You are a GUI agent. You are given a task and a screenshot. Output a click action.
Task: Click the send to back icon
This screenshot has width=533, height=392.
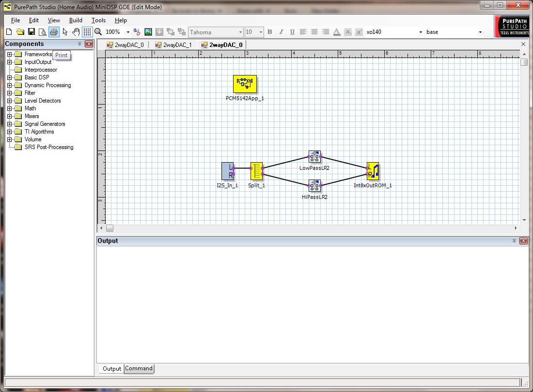(x=182, y=32)
